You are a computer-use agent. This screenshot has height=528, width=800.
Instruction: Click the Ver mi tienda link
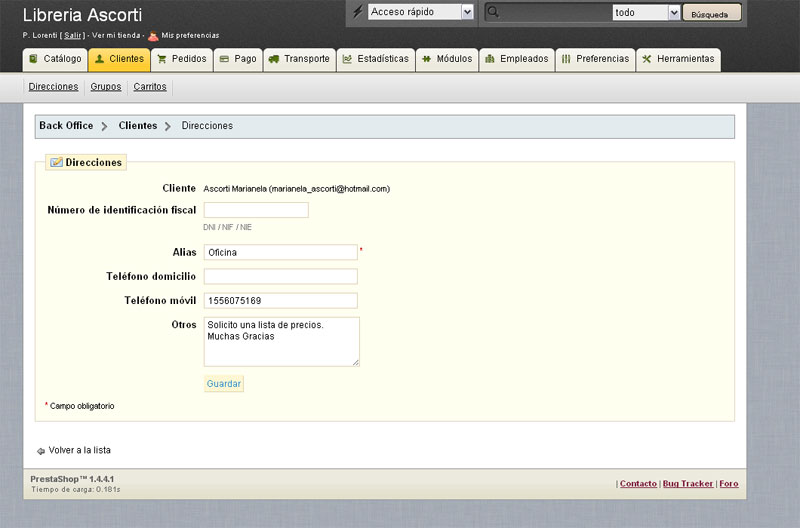pos(116,35)
